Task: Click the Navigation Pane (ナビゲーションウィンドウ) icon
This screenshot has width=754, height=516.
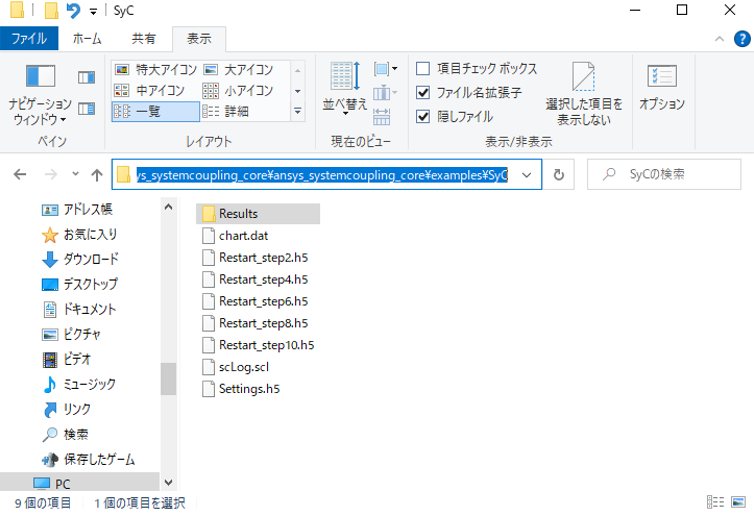Action: tap(40, 77)
